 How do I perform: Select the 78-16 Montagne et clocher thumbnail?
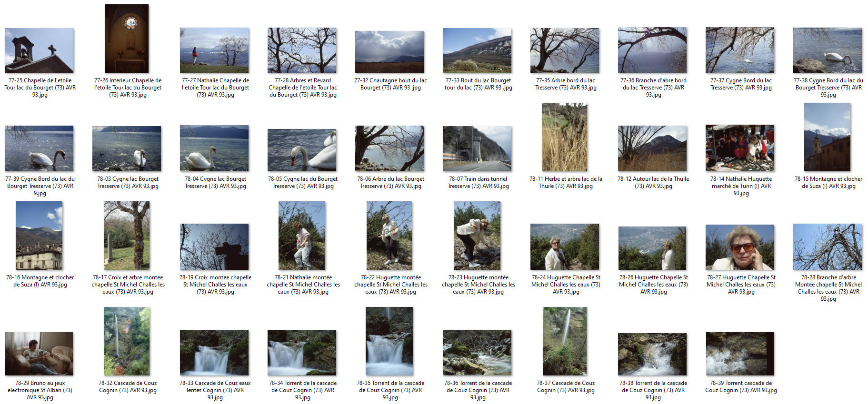[x=39, y=236]
